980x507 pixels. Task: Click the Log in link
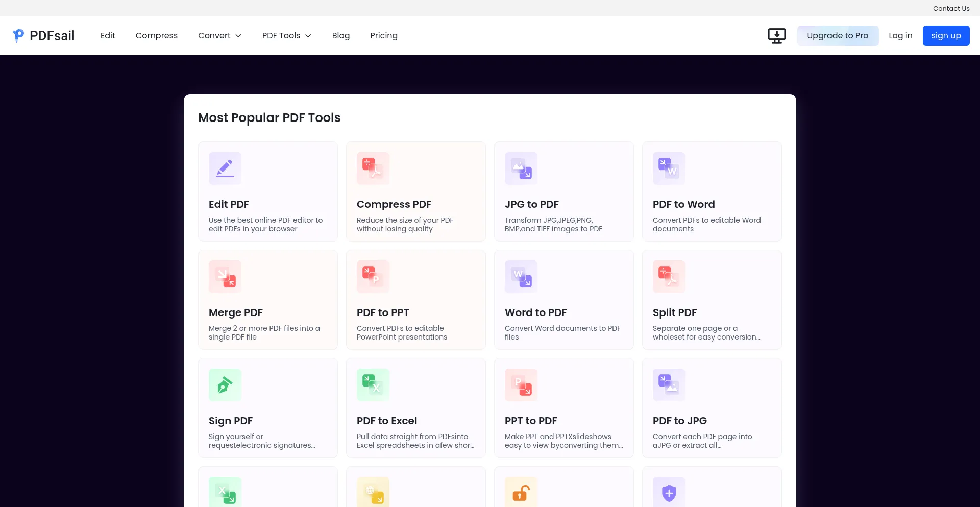pos(900,36)
